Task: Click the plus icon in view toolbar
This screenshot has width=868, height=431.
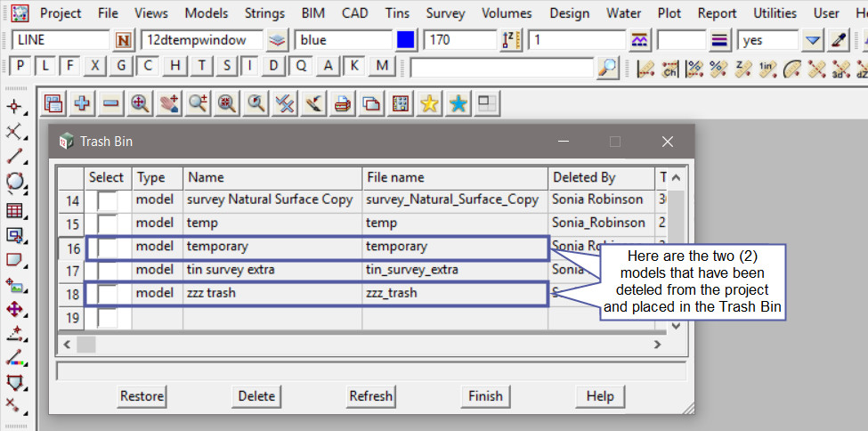Action: coord(82,103)
